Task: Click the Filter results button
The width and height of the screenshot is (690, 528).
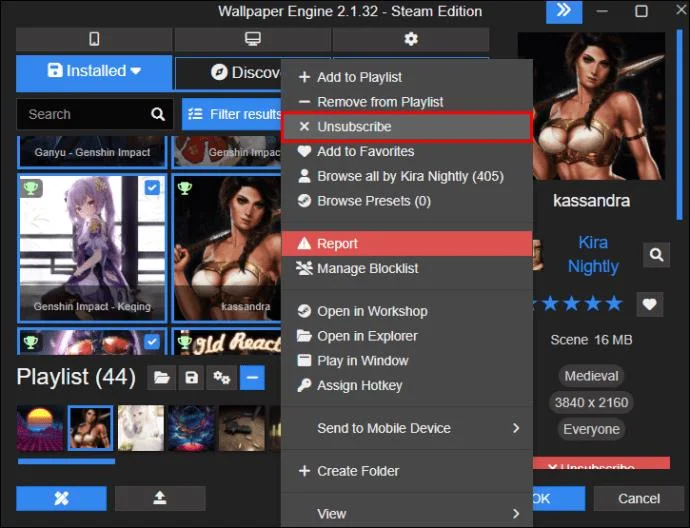Action: click(x=232, y=114)
